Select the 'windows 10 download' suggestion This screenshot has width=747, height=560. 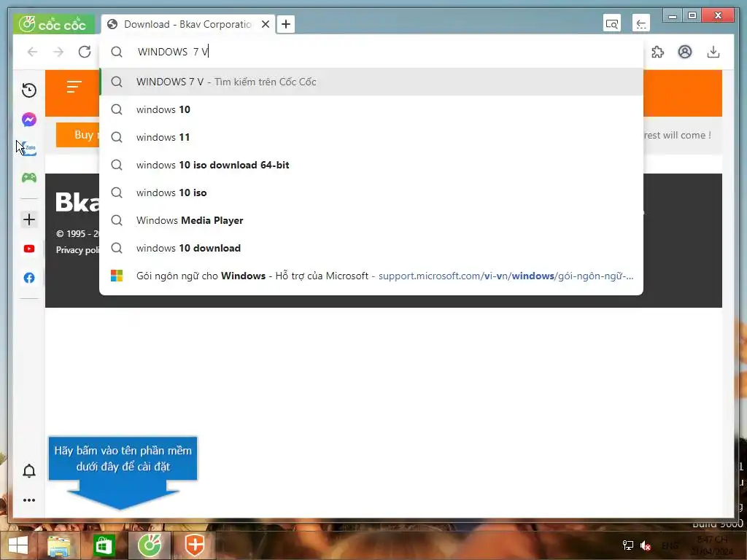[371, 248]
